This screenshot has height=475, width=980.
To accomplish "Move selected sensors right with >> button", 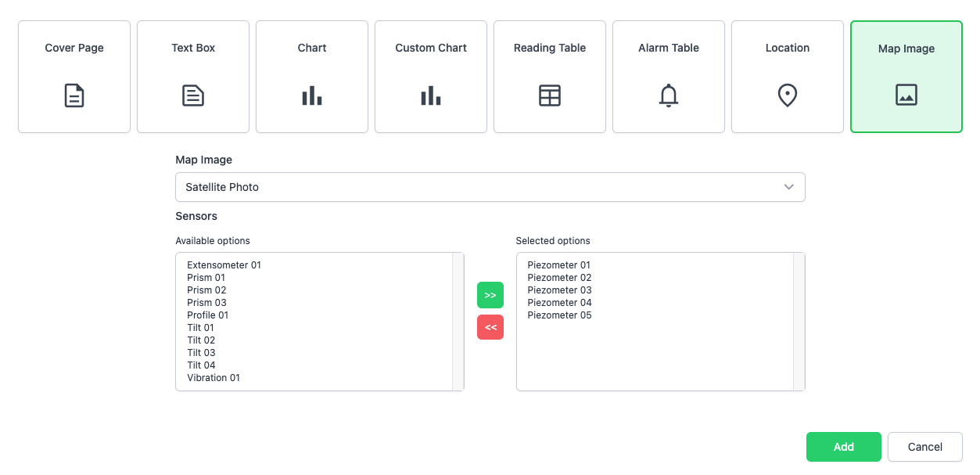I will (x=490, y=295).
